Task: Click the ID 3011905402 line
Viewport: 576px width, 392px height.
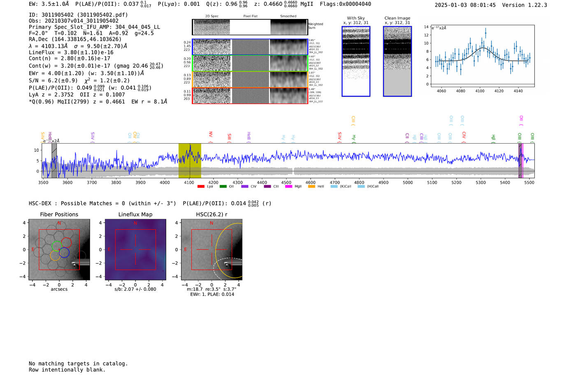Action: [x=78, y=15]
